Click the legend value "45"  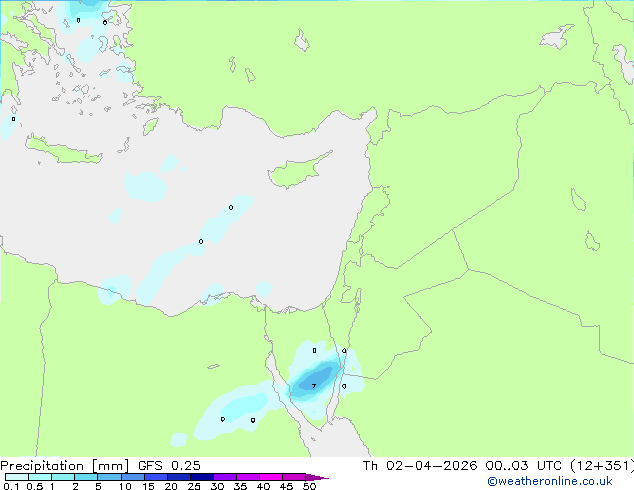coord(286,486)
